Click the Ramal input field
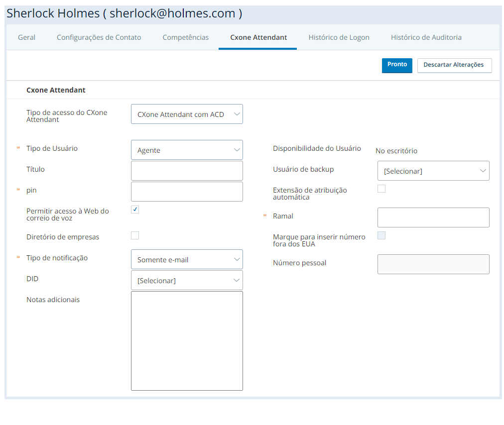This screenshot has height=425, width=504. coord(433,217)
